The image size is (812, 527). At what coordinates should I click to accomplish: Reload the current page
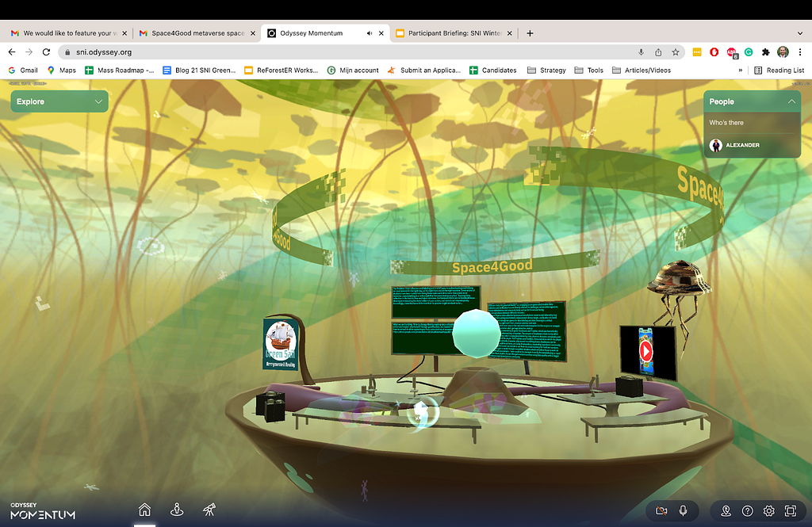46,52
